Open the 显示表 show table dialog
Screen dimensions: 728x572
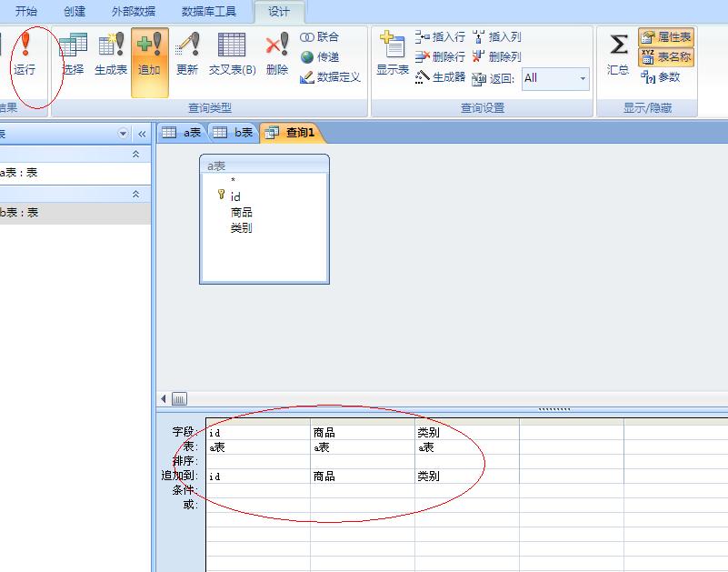pos(393,54)
